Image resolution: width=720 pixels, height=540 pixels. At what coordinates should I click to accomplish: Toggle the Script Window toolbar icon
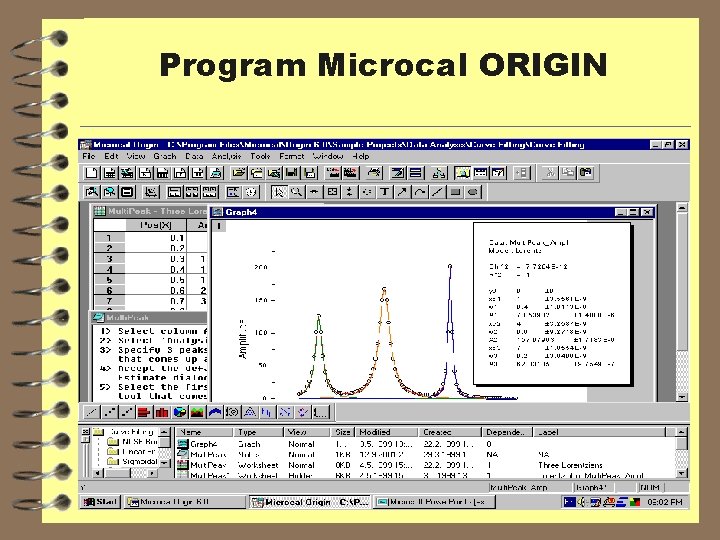pyautogui.click(x=498, y=173)
